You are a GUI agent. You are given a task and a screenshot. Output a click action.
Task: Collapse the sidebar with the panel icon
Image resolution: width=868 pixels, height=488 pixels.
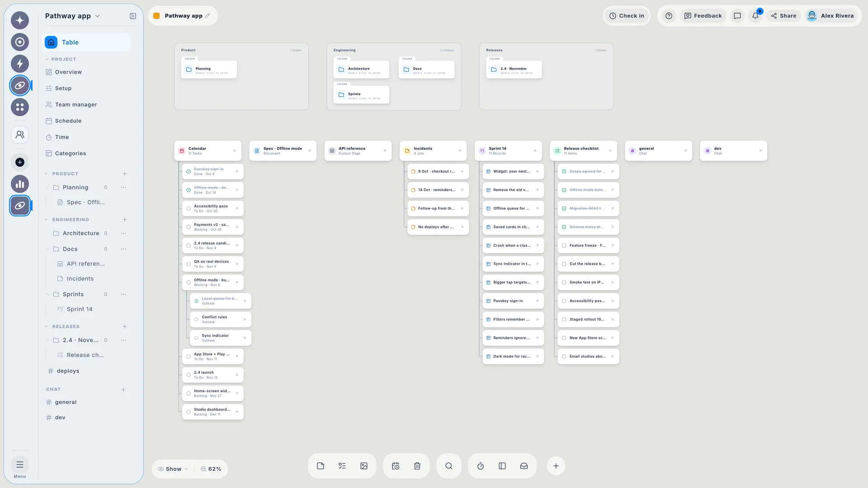click(133, 16)
